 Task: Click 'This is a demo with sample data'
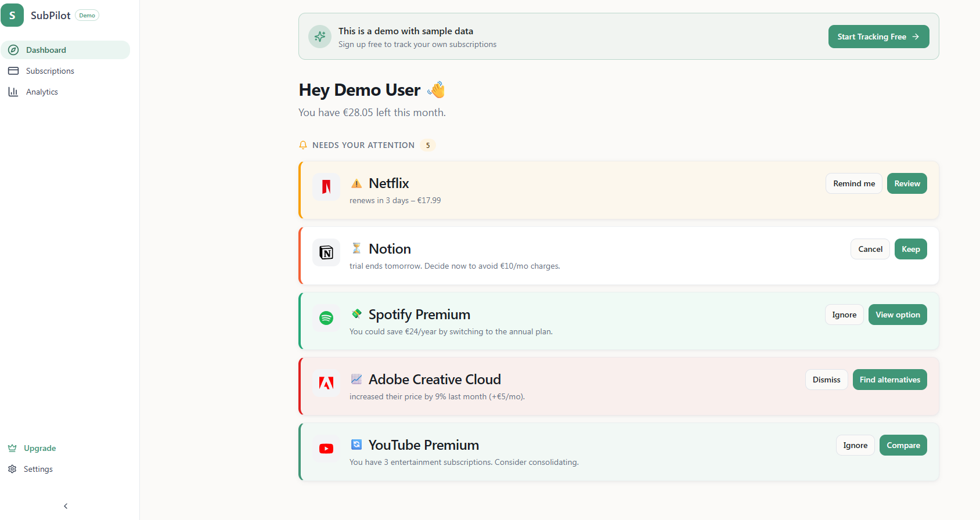point(406,31)
